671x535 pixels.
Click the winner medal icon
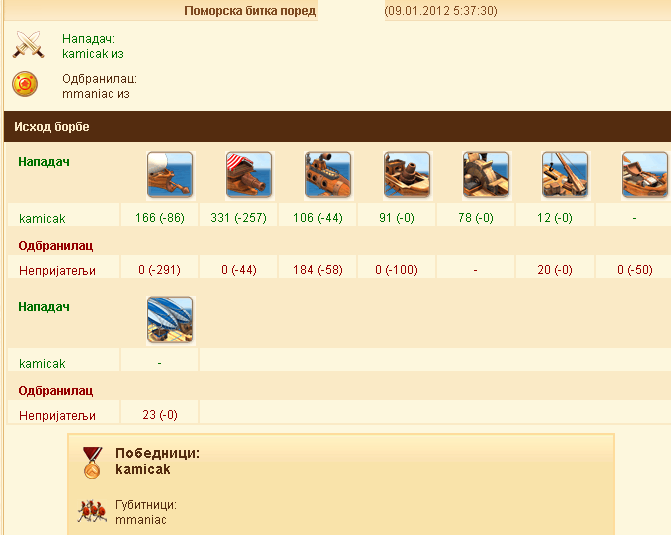pyautogui.click(x=92, y=462)
